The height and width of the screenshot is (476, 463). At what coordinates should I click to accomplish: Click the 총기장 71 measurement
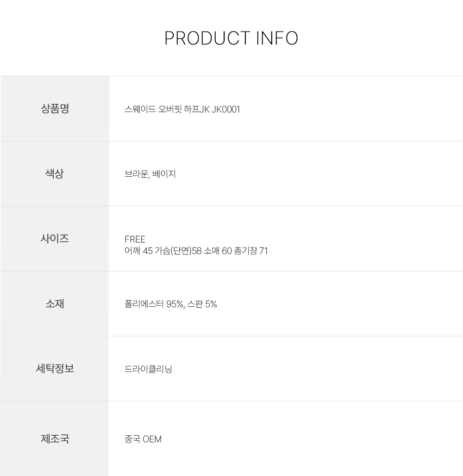251,251
